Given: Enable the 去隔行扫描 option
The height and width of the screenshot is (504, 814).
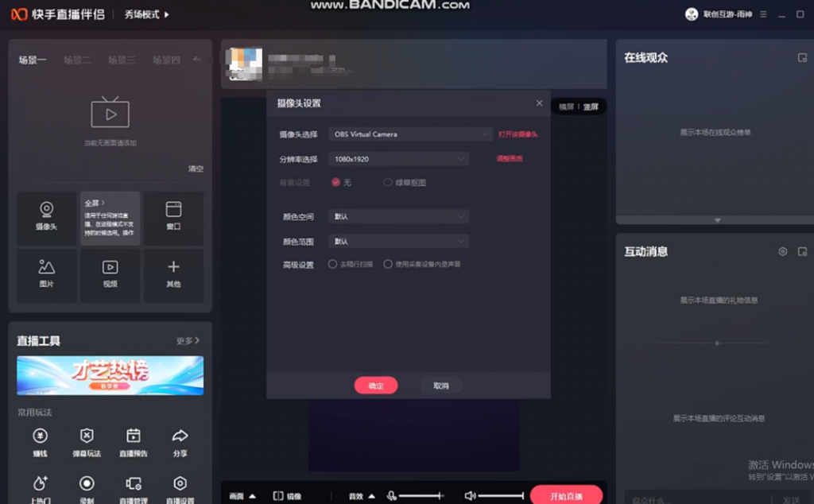Looking at the screenshot, I should tap(333, 265).
